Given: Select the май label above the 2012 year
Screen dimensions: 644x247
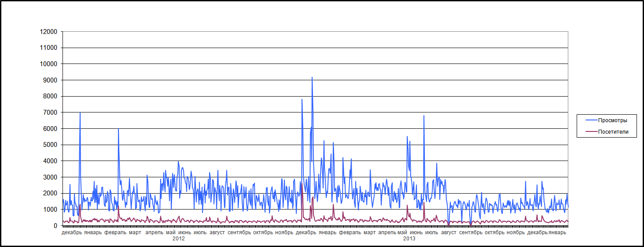Looking at the screenshot, I should [x=171, y=232].
